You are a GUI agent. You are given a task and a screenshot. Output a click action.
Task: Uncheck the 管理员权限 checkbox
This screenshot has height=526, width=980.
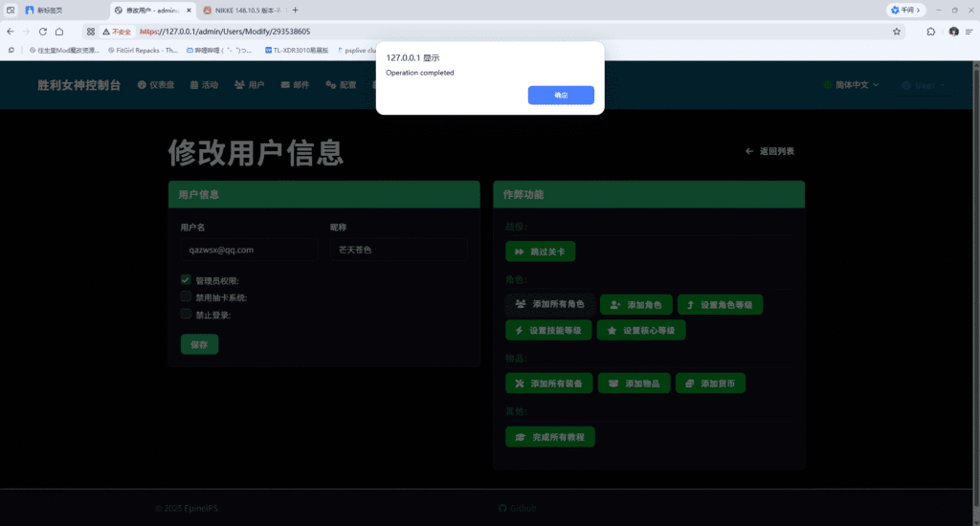pyautogui.click(x=186, y=280)
